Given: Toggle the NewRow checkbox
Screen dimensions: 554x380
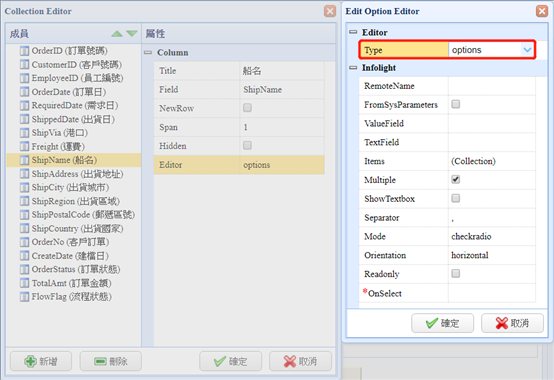Looking at the screenshot, I should click(x=247, y=108).
